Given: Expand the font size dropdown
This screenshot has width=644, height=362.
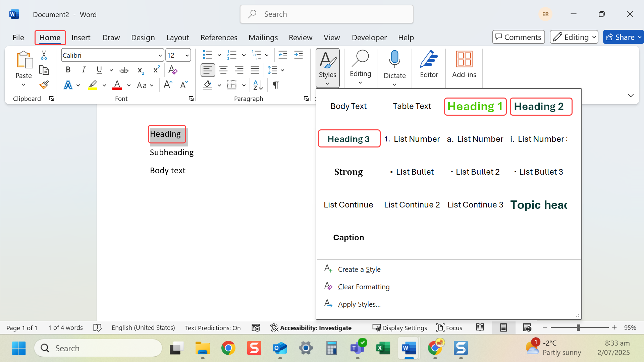Looking at the screenshot, I should pyautogui.click(x=187, y=55).
